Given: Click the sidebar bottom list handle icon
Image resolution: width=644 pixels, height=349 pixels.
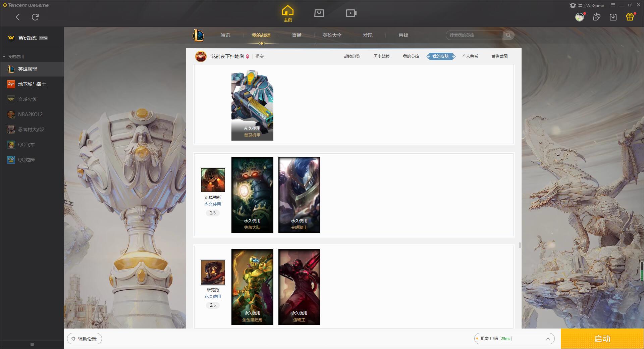Looking at the screenshot, I should coord(32,344).
